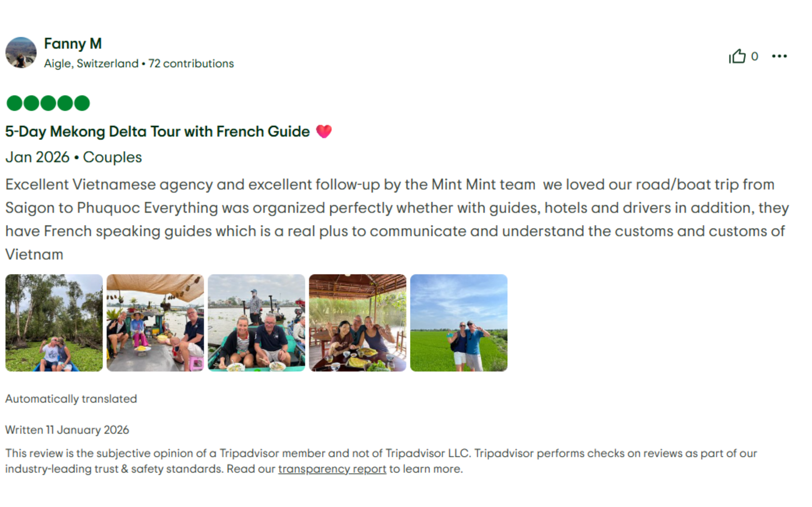The image size is (812, 507).
Task: View photo of group under thatched roof
Action: (358, 323)
